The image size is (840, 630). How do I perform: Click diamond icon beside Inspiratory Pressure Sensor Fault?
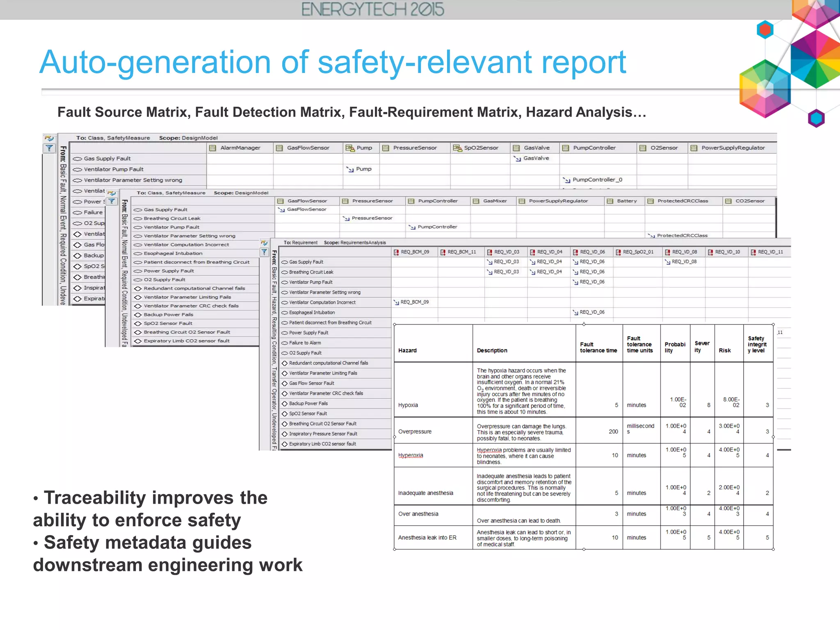point(284,434)
